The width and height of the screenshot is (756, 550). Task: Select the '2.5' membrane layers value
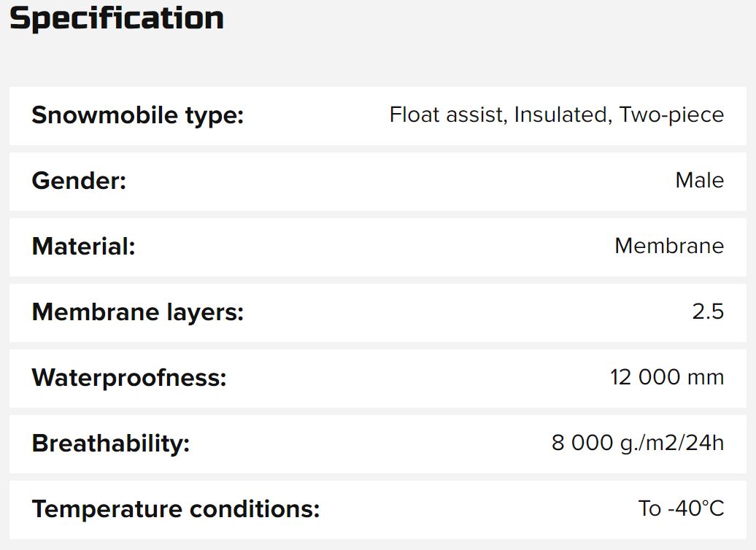coord(708,312)
